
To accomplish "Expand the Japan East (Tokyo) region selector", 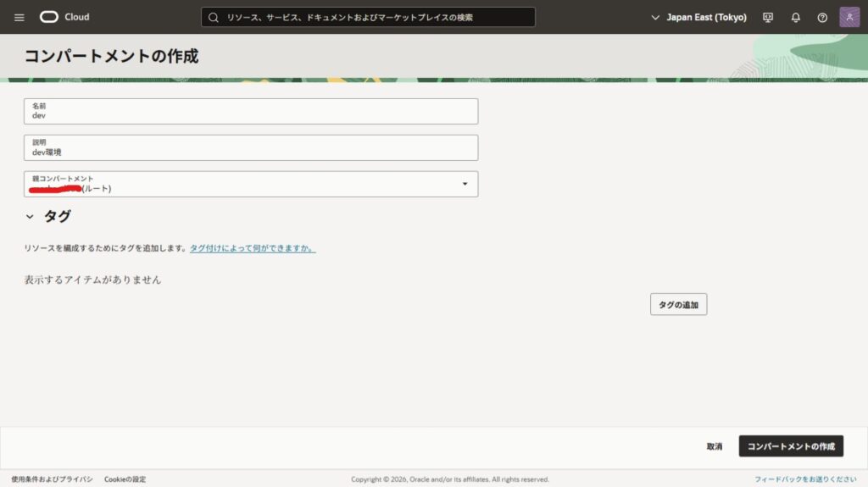I will pyautogui.click(x=698, y=17).
